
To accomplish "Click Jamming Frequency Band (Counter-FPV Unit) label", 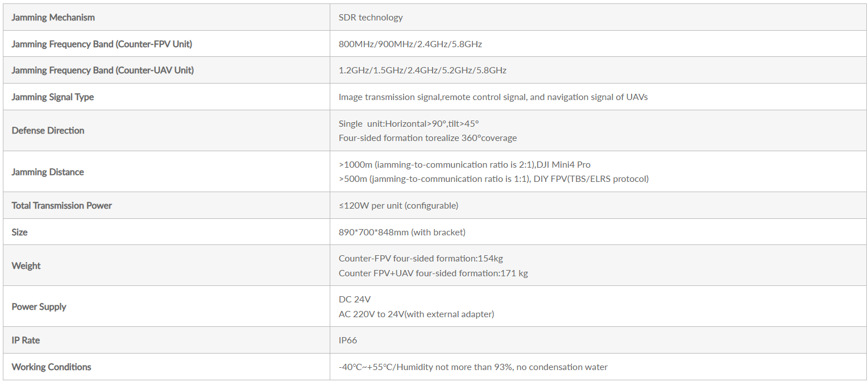I will (x=102, y=44).
